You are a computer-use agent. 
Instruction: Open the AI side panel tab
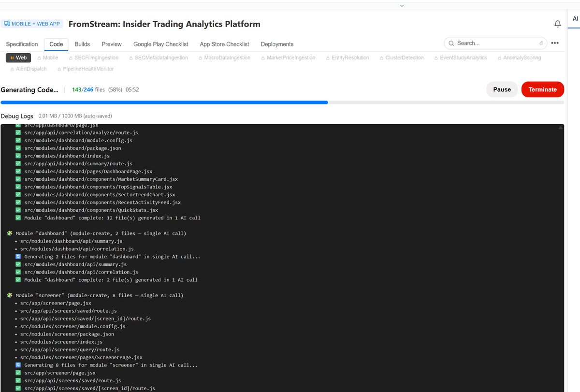click(x=575, y=19)
